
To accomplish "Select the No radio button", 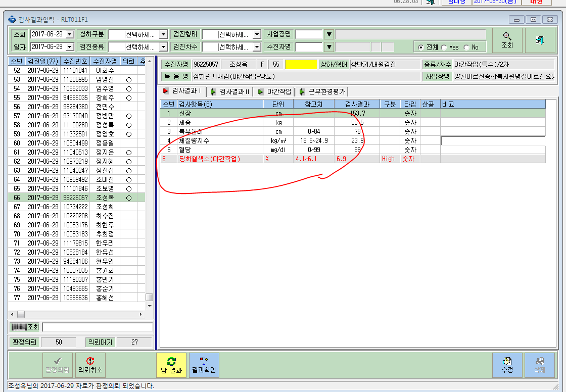I will pos(466,47).
